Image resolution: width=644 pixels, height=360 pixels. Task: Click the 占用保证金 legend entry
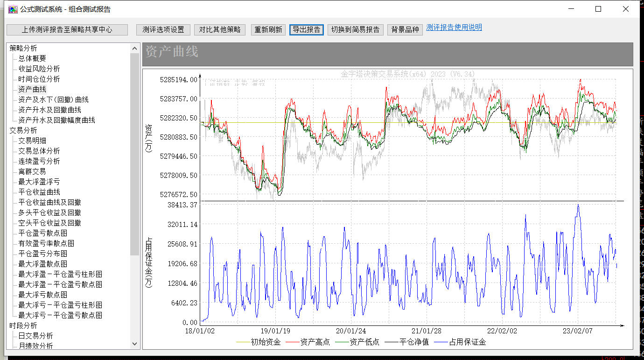pyautogui.click(x=467, y=342)
